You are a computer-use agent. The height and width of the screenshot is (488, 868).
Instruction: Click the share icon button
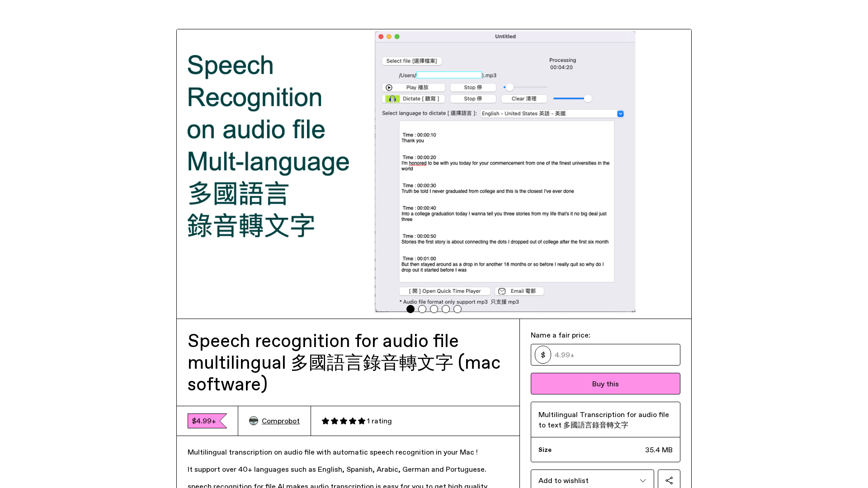[669, 480]
